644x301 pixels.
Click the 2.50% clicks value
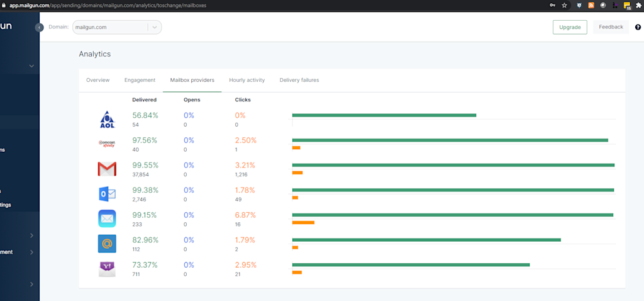pos(246,140)
